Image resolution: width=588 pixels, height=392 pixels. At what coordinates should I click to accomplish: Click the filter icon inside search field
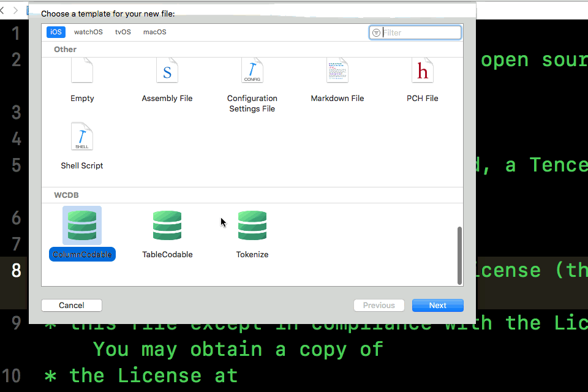pos(376,32)
